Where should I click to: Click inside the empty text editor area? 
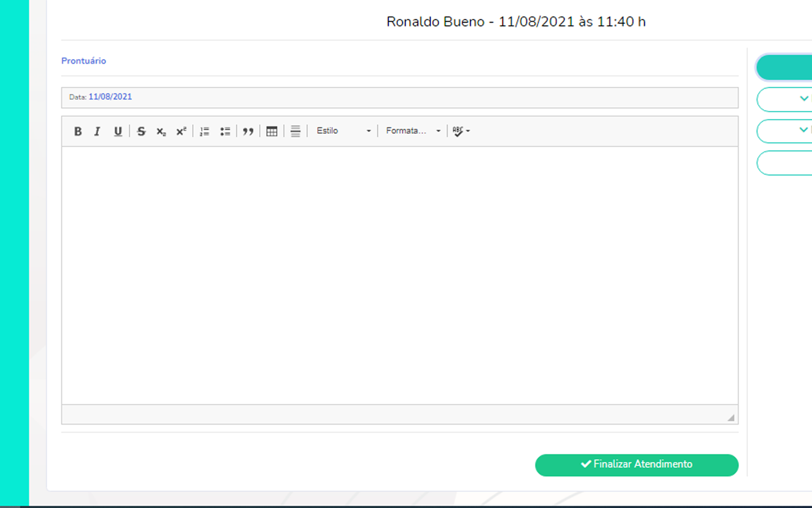point(399,275)
